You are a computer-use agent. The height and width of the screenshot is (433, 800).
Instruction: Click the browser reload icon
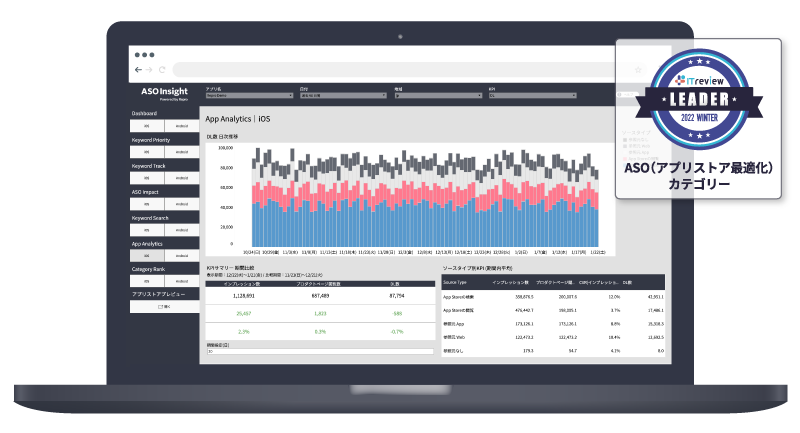tap(162, 69)
